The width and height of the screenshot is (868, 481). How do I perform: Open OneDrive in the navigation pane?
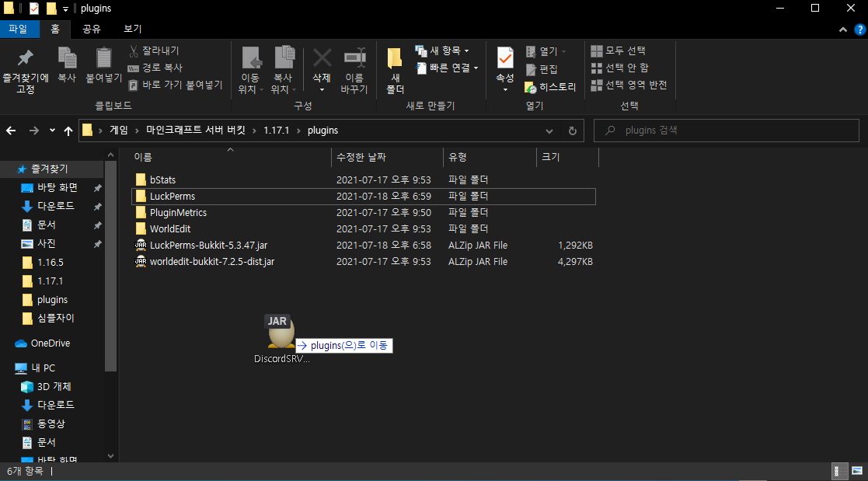(52, 343)
